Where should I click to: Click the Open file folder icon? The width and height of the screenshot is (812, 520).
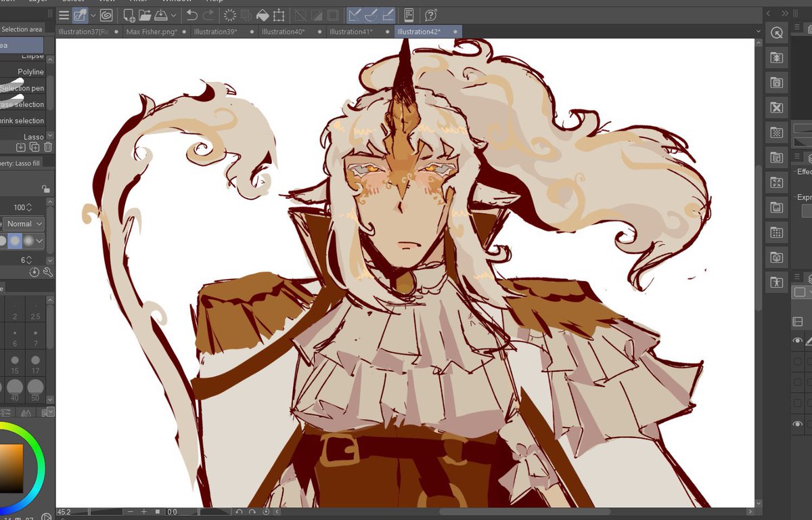144,15
